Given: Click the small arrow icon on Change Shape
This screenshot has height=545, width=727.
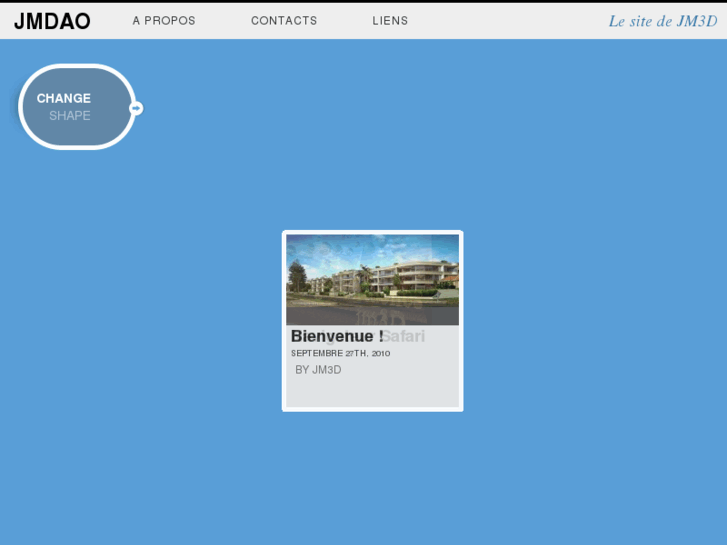Looking at the screenshot, I should [136, 108].
